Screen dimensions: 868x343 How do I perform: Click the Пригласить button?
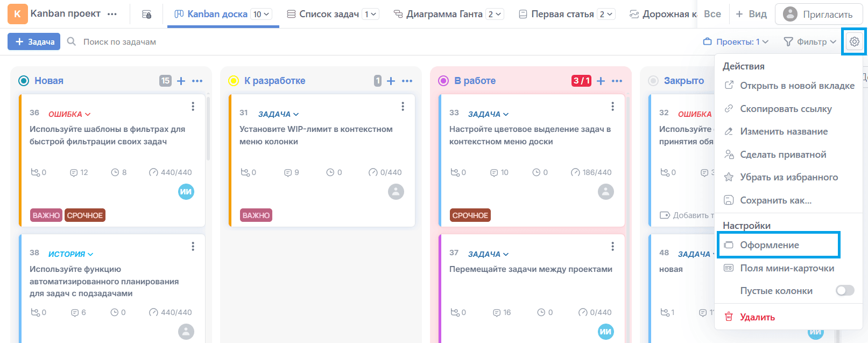(x=818, y=15)
